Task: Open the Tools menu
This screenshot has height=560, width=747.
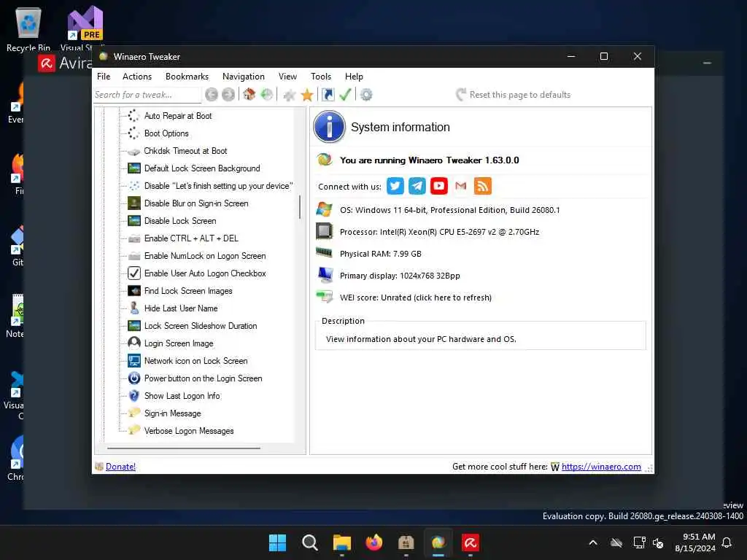Action: [321, 76]
